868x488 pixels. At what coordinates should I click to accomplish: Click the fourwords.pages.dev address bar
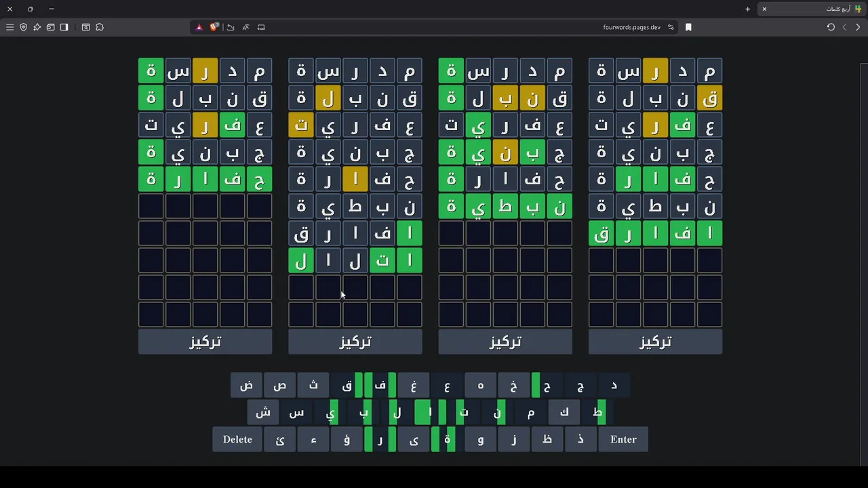tap(542, 27)
